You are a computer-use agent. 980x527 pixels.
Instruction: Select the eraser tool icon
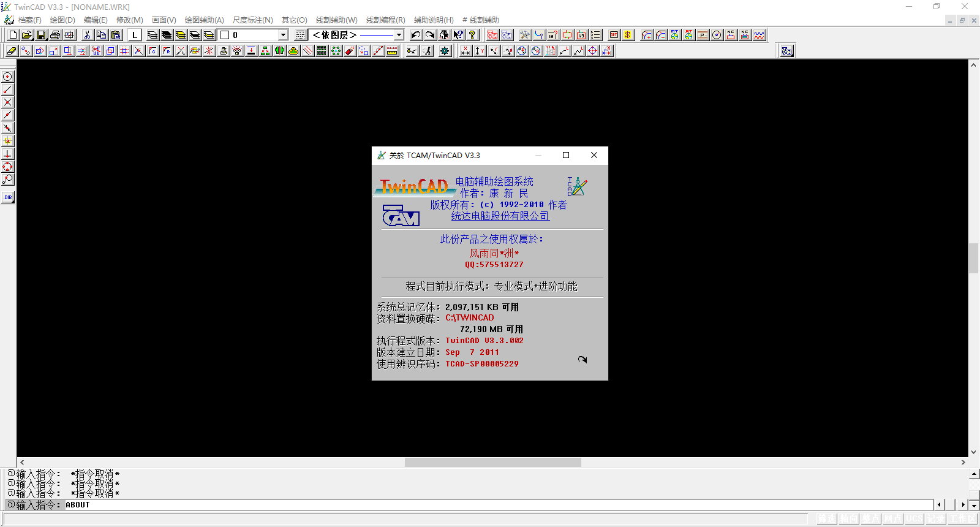[12, 51]
